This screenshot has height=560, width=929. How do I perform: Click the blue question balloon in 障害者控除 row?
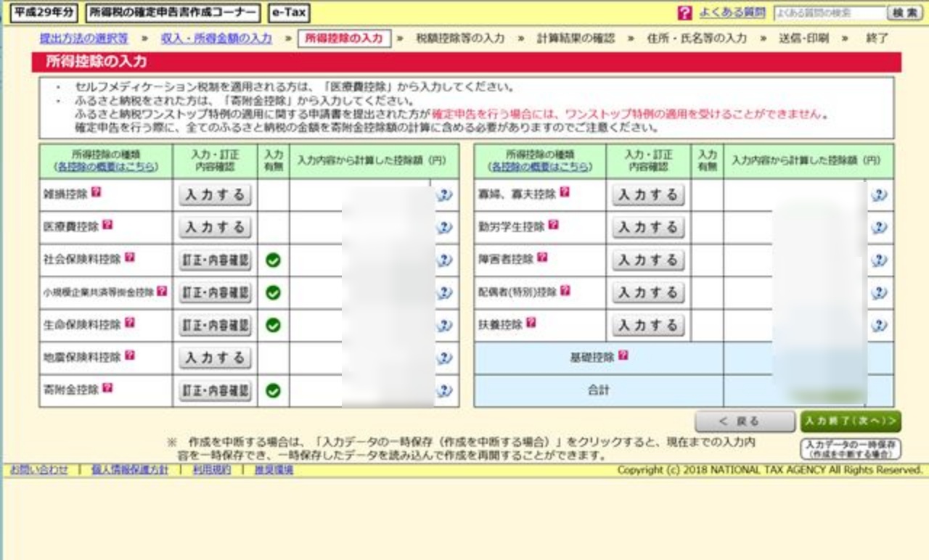tap(879, 260)
